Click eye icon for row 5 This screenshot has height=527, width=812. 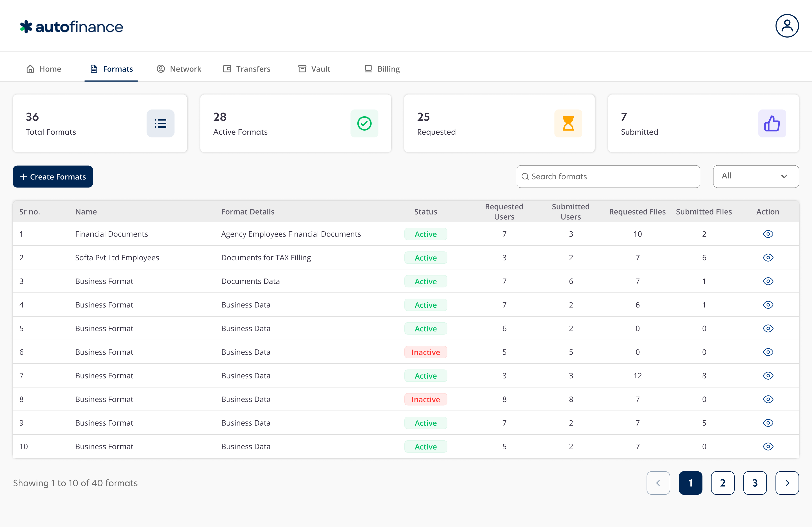(x=768, y=328)
